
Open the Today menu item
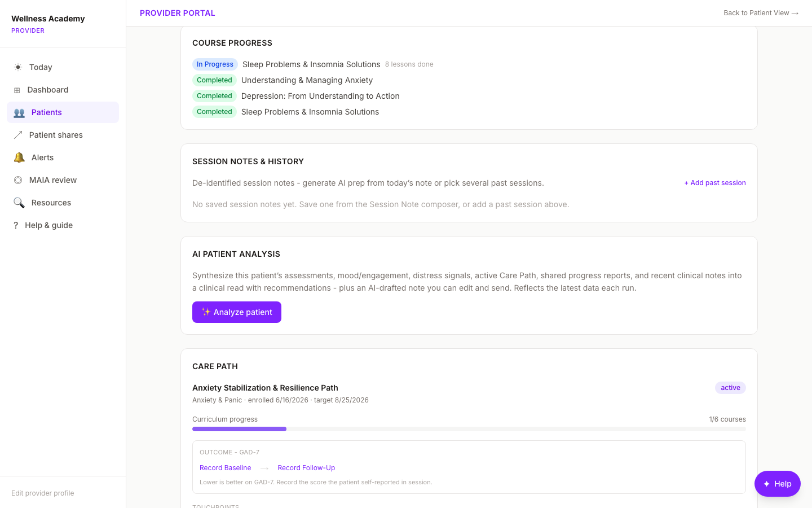[63, 67]
